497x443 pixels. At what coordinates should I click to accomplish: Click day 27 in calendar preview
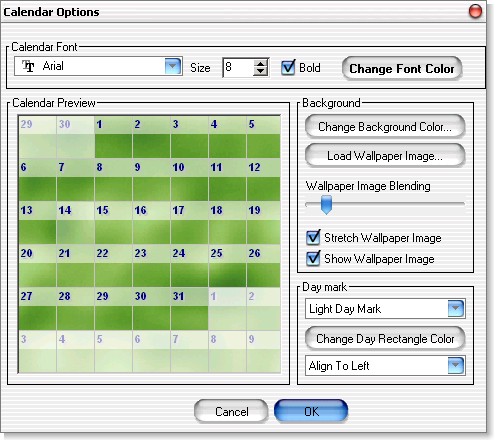pos(37,309)
